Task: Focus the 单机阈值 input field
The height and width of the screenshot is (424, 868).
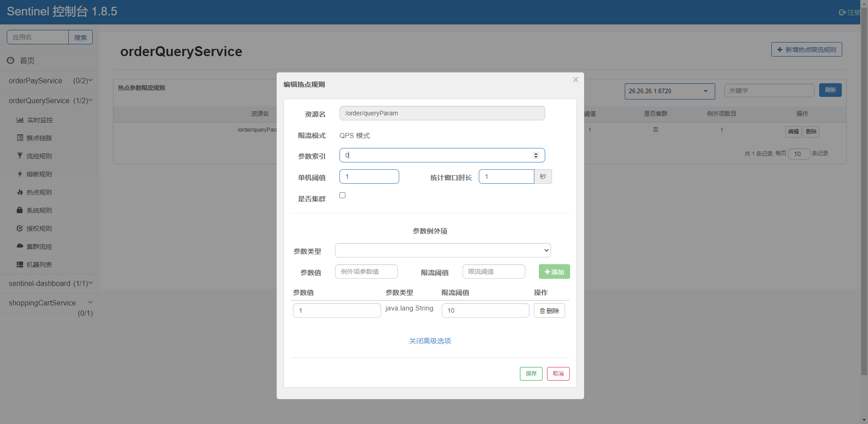Action: 369,176
